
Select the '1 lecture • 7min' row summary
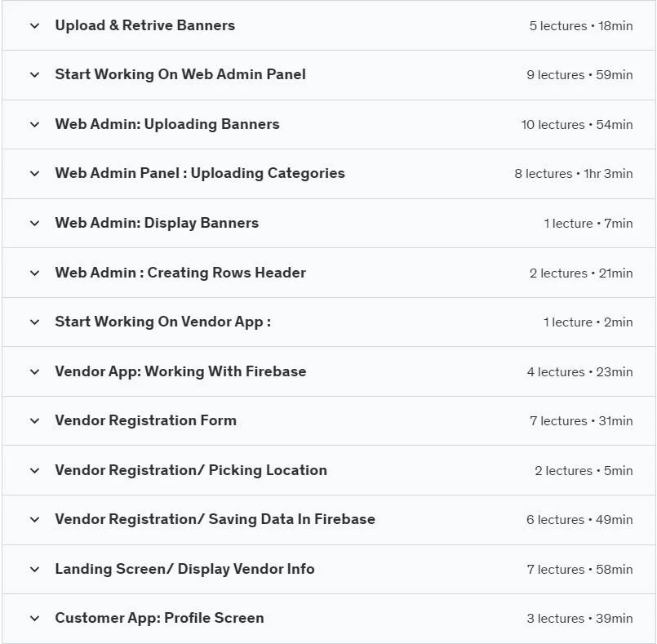588,224
